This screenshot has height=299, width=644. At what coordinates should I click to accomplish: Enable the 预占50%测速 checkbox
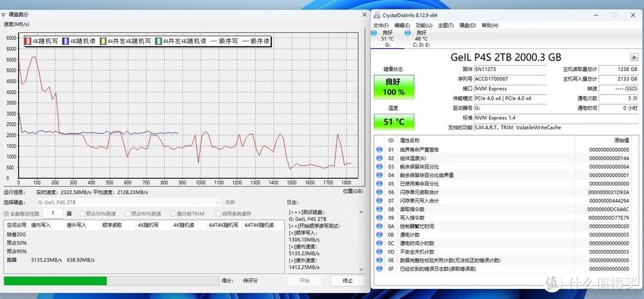pos(82,214)
